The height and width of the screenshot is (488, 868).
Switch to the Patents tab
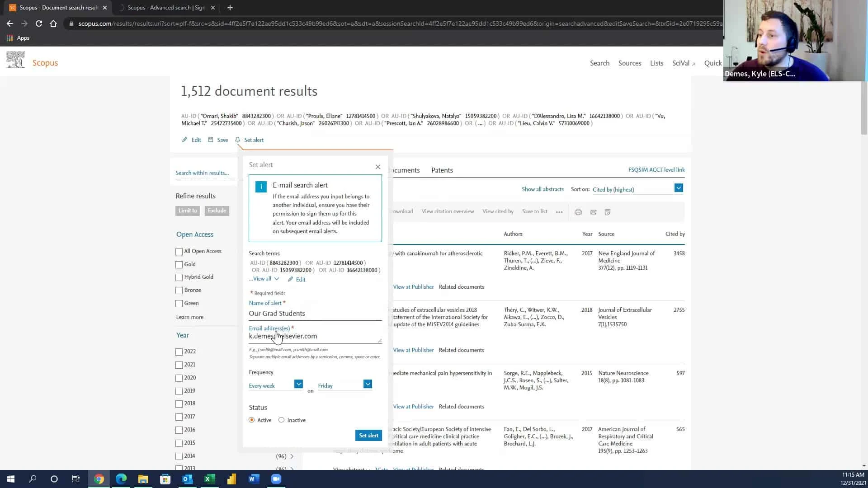442,170
